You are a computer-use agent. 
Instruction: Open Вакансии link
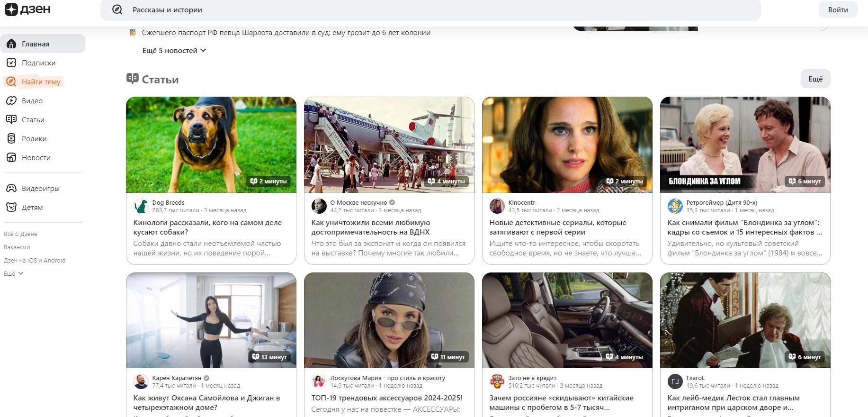(x=17, y=247)
